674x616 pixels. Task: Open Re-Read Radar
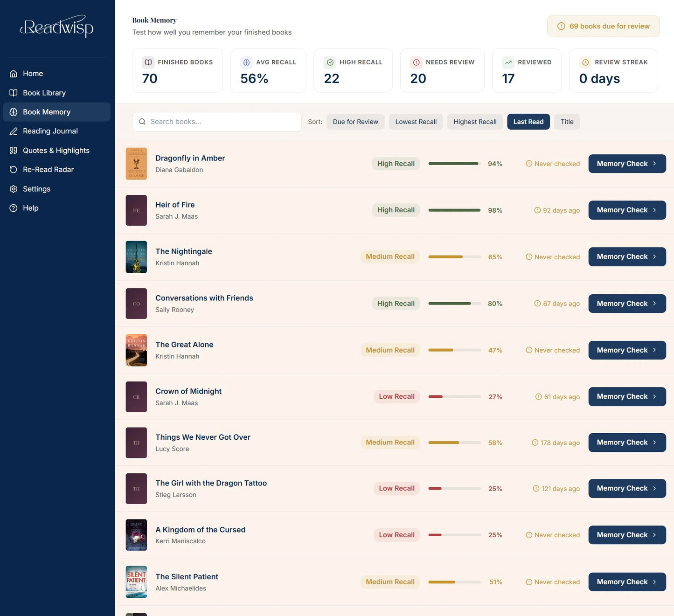point(56,169)
